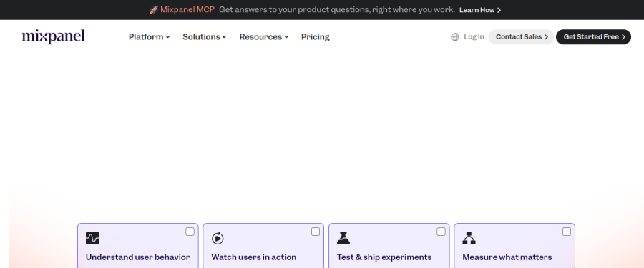This screenshot has height=268, width=644.
Task: Click the replay icon on Watch users in action
Action: [218, 238]
